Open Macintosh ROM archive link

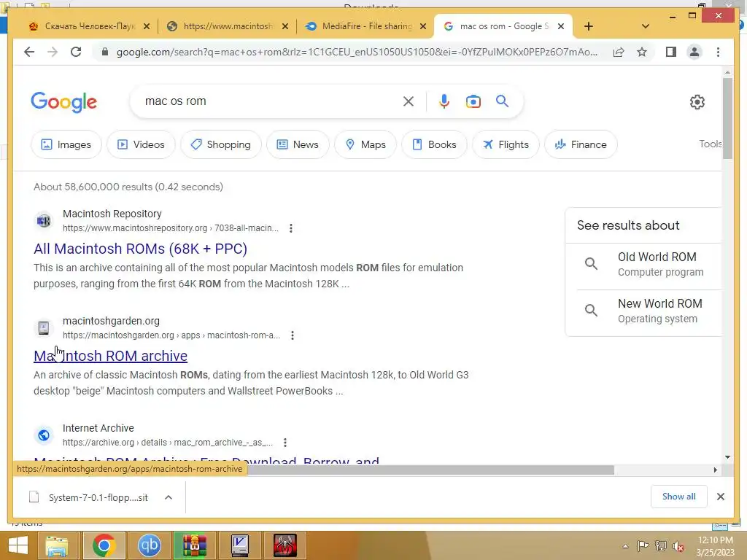pos(111,356)
